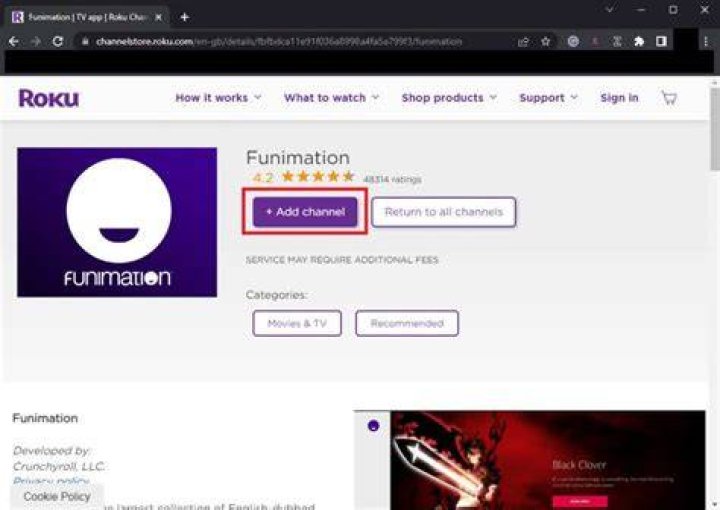The image size is (720, 510).
Task: Bookmark this page with star icon
Action: point(546,41)
